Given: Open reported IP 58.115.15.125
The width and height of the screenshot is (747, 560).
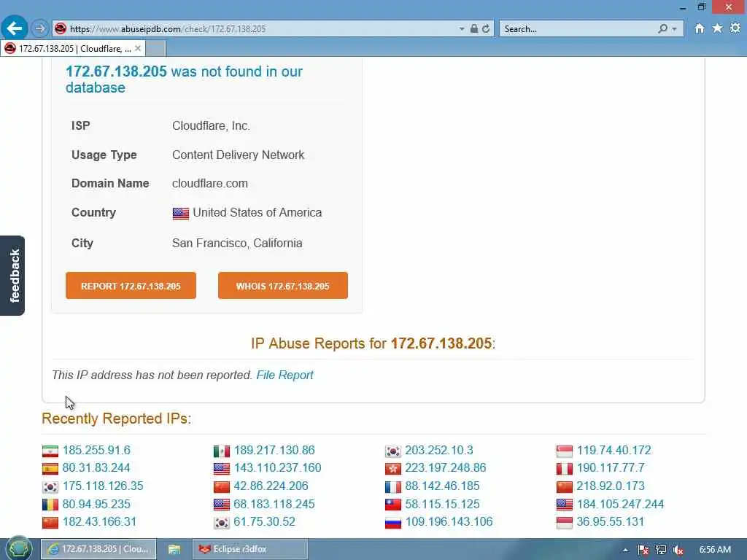Looking at the screenshot, I should tap(443, 504).
